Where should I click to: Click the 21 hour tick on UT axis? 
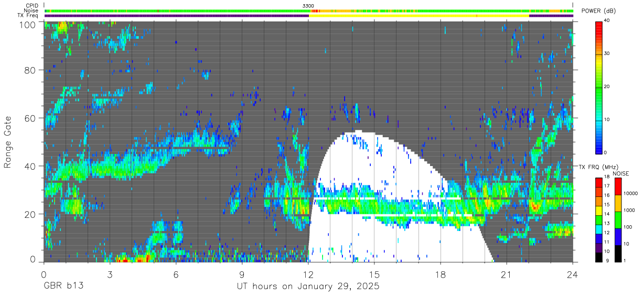click(x=507, y=274)
